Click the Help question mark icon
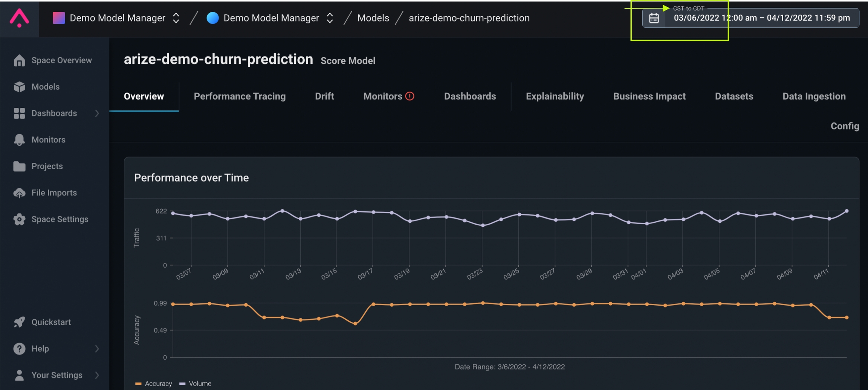868x390 pixels. click(x=19, y=349)
